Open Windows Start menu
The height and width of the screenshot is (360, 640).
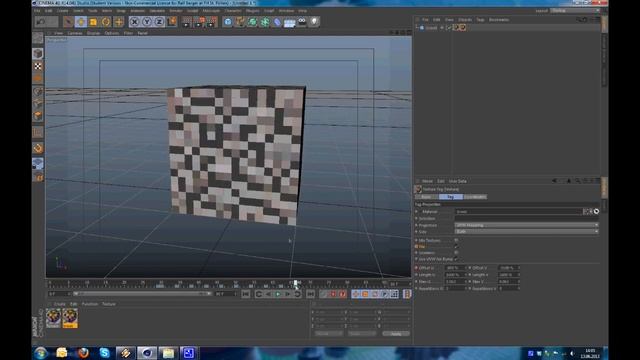41,353
